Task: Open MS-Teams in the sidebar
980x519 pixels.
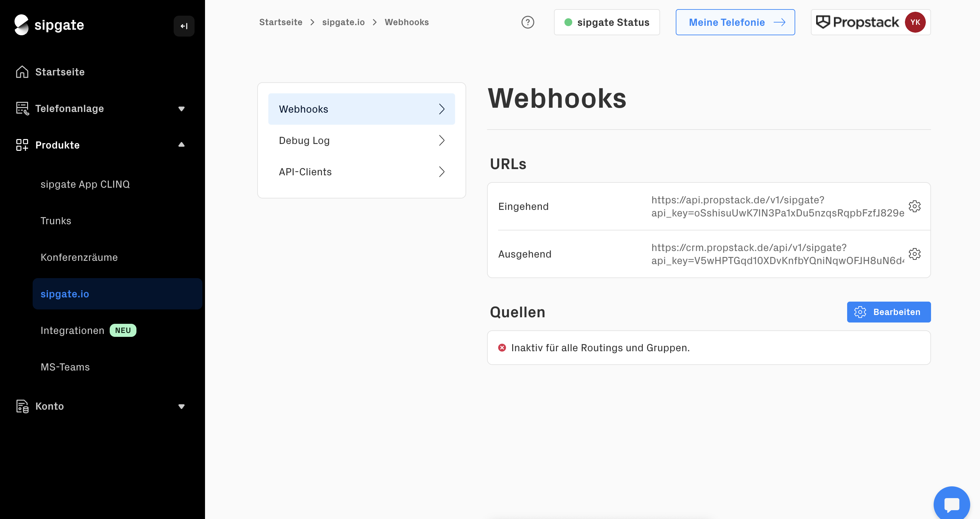Action: click(65, 367)
